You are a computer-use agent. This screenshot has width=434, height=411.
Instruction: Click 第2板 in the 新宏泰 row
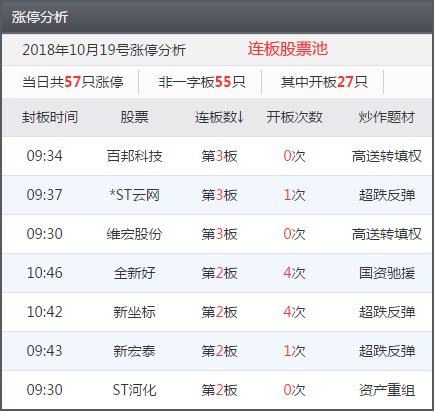pyautogui.click(x=219, y=351)
